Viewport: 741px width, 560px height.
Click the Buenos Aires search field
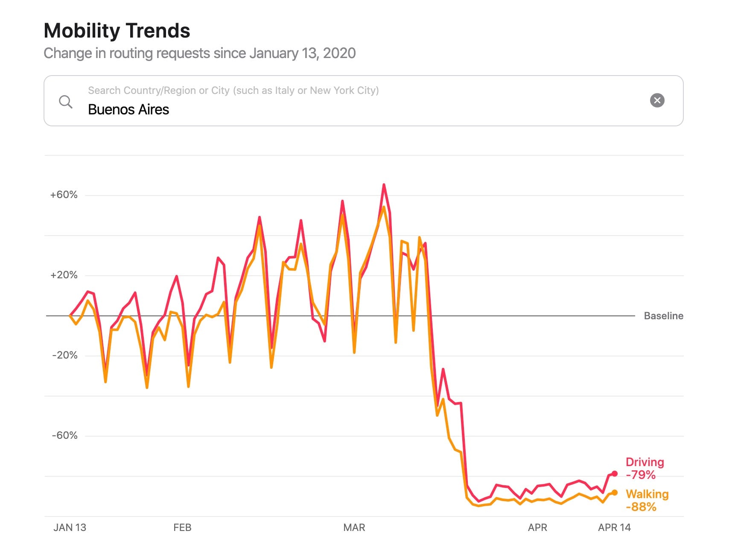[341, 109]
